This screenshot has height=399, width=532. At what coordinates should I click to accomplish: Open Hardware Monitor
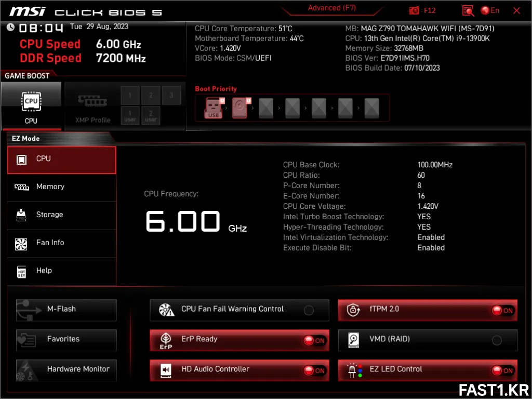pyautogui.click(x=66, y=370)
